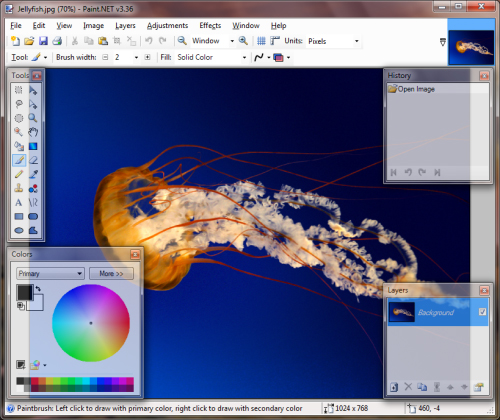
Task: Click the Zoom Out magnifier icon
Action: coord(182,41)
